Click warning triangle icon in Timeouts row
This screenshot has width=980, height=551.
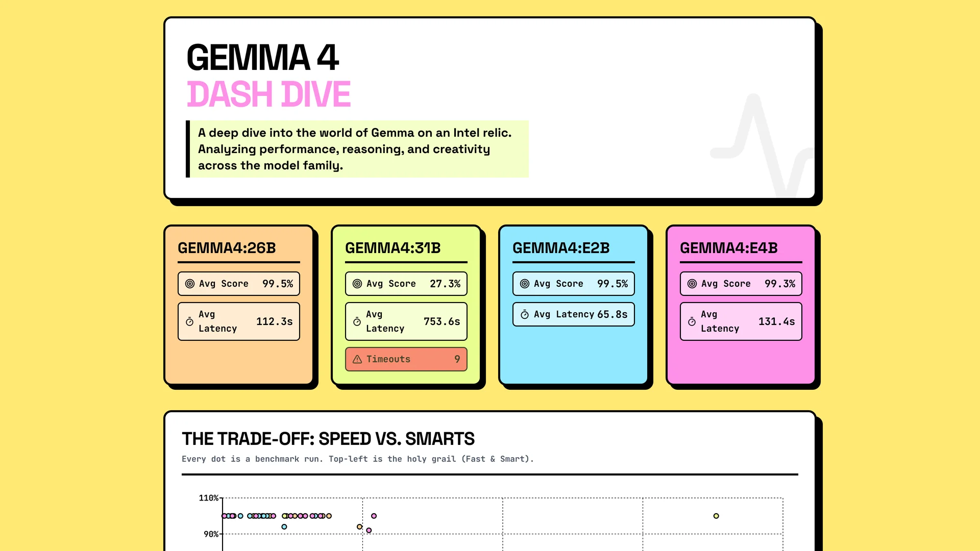(357, 359)
